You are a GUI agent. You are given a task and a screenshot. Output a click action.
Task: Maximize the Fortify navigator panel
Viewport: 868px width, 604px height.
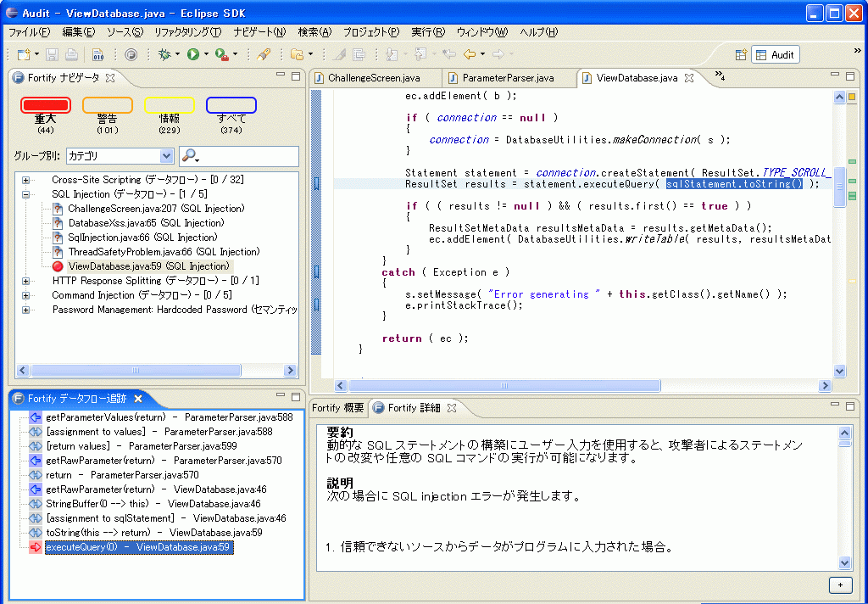click(296, 75)
